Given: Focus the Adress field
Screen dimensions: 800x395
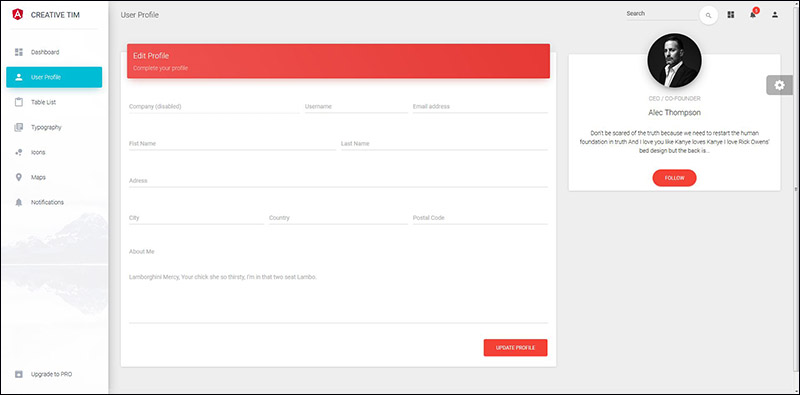Looking at the screenshot, I should click(x=338, y=181).
